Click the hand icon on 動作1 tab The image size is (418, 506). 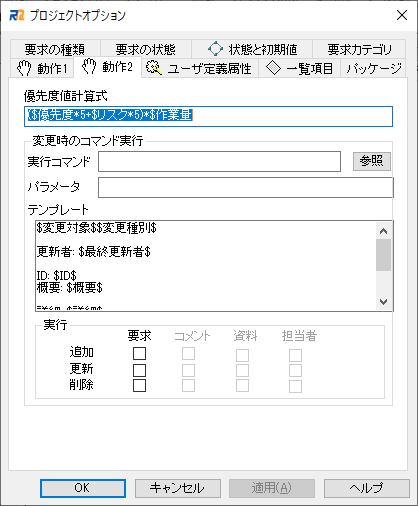[24, 68]
